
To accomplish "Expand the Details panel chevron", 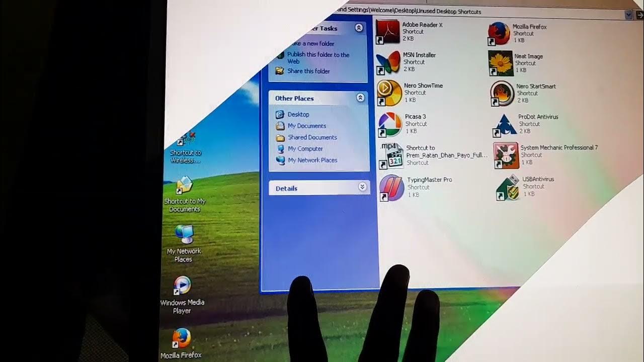I will point(362,187).
